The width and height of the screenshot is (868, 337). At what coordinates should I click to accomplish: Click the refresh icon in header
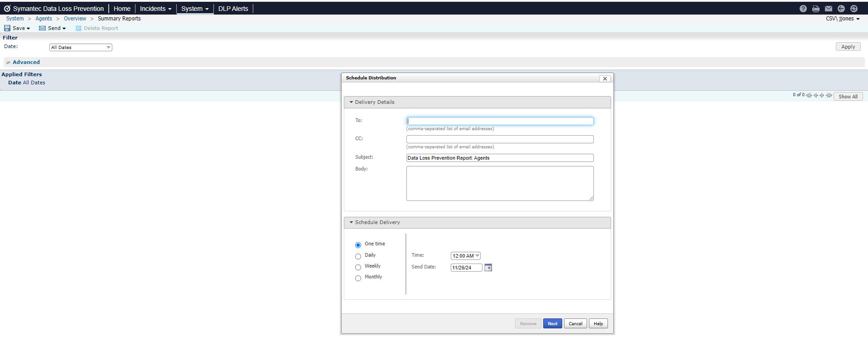pos(854,9)
